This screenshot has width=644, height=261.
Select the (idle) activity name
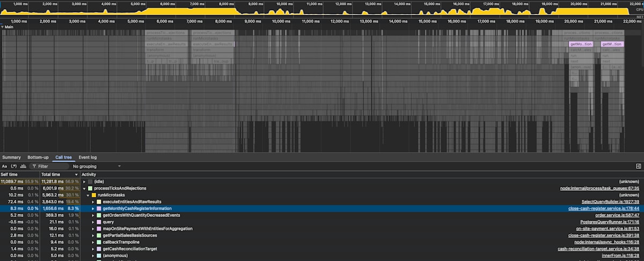pos(99,182)
